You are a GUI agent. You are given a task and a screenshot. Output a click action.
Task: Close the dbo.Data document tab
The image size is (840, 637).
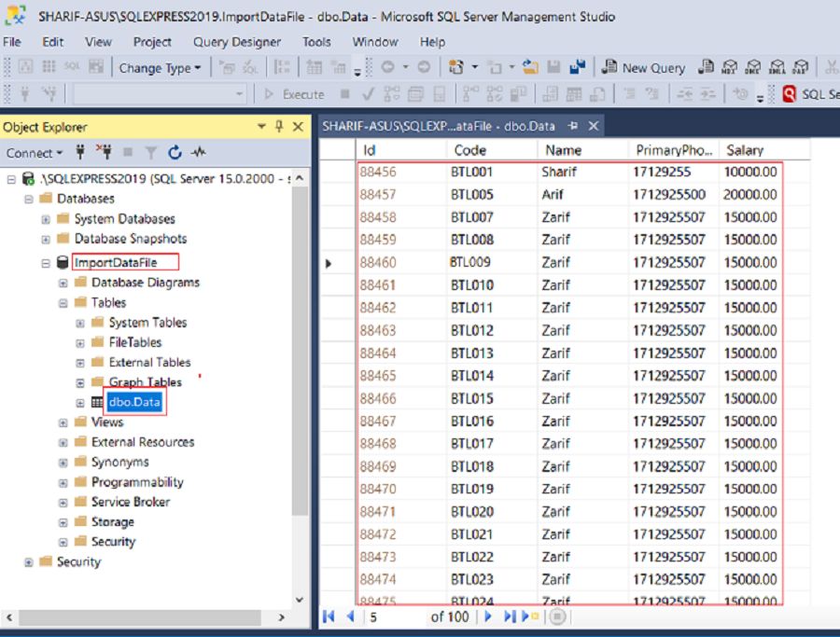593,126
